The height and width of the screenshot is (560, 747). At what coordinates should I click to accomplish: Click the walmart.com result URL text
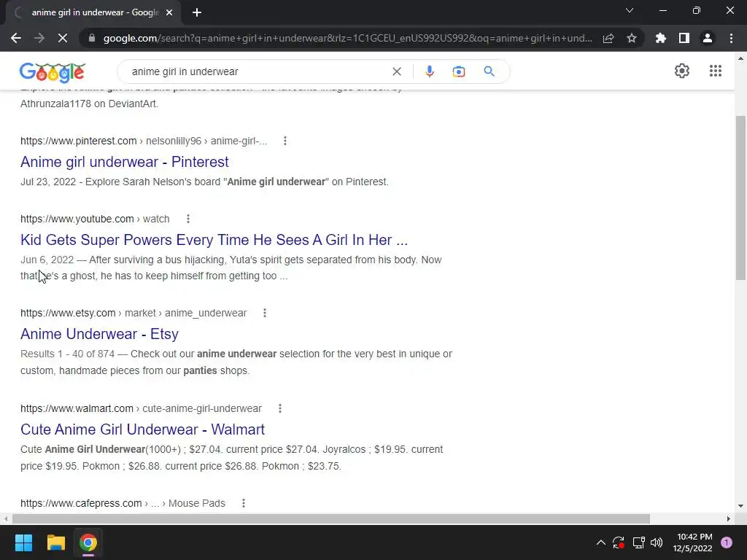click(141, 408)
